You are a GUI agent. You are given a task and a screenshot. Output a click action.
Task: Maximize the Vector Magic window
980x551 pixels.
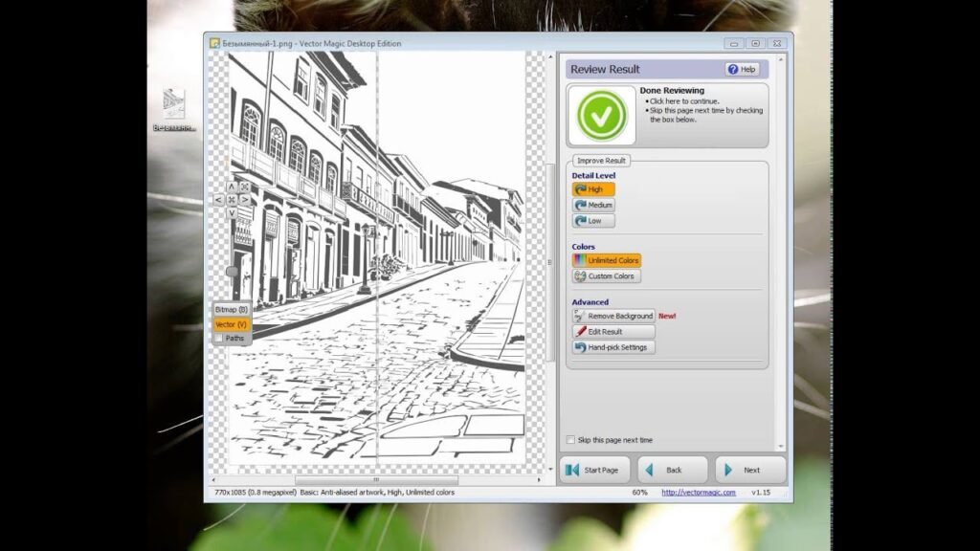pyautogui.click(x=755, y=44)
